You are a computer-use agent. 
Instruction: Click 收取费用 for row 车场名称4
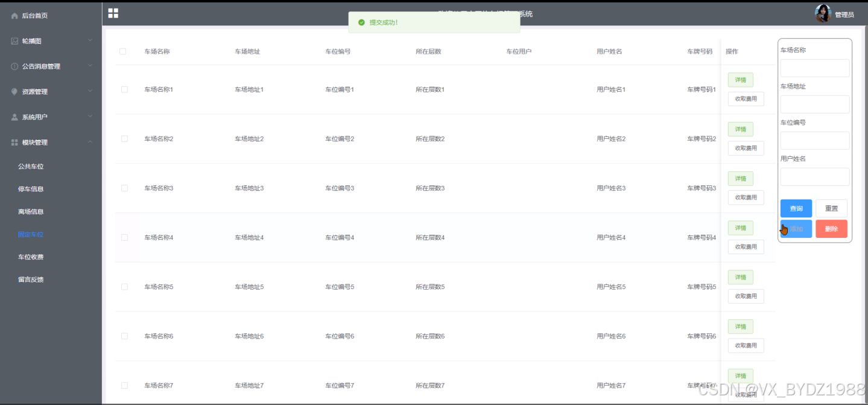click(x=746, y=247)
